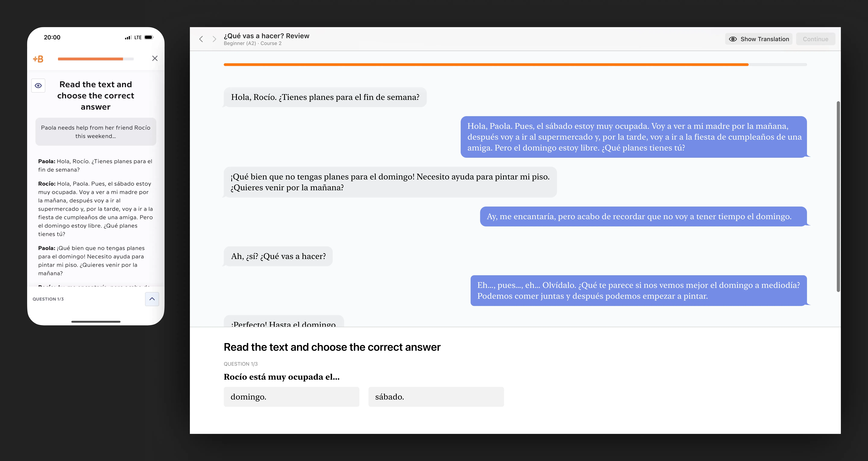Image resolution: width=868 pixels, height=461 pixels.
Task: Click phone heading 'Read the text and choose'
Action: [96, 95]
